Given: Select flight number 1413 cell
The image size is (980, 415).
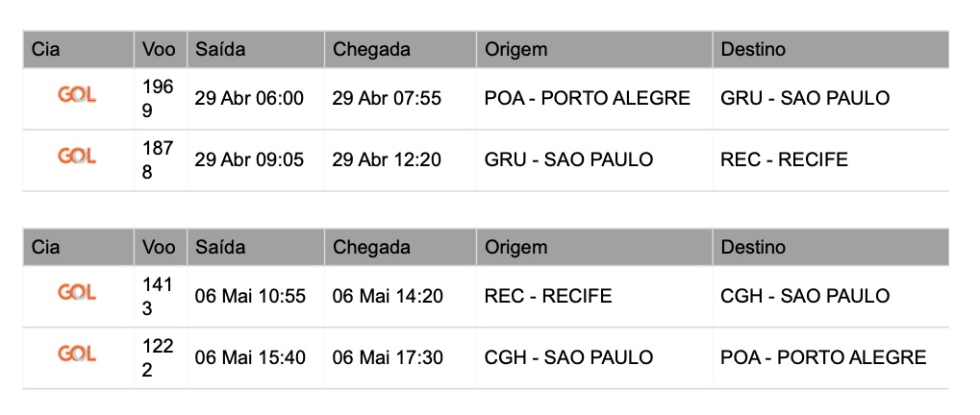Looking at the screenshot, I should tap(160, 297).
